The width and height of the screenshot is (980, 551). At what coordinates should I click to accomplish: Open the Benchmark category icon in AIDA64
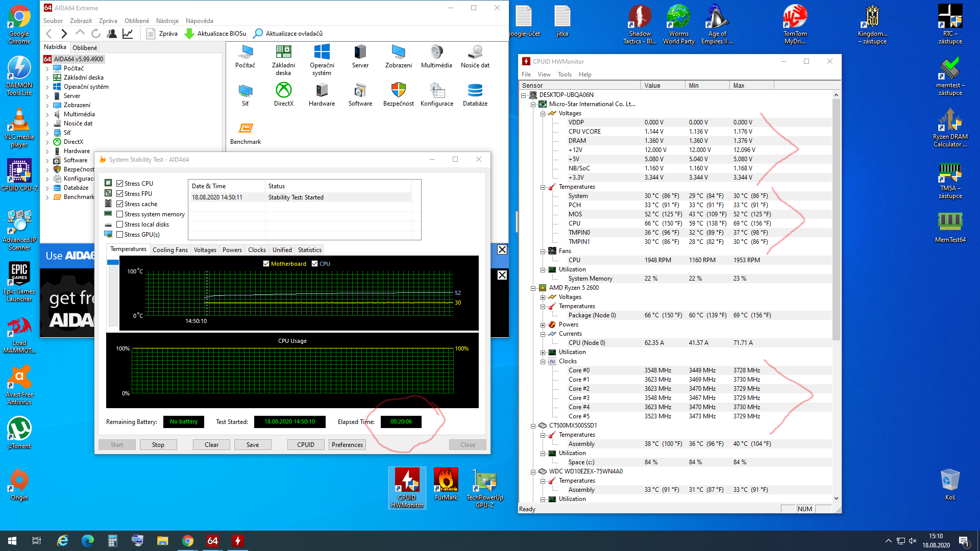[x=246, y=133]
